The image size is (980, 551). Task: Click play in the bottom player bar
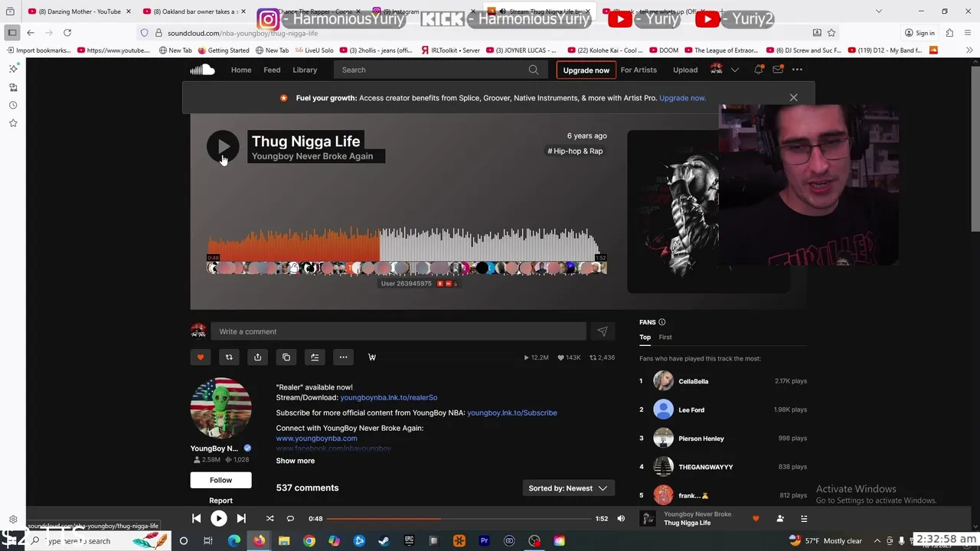[x=218, y=519]
